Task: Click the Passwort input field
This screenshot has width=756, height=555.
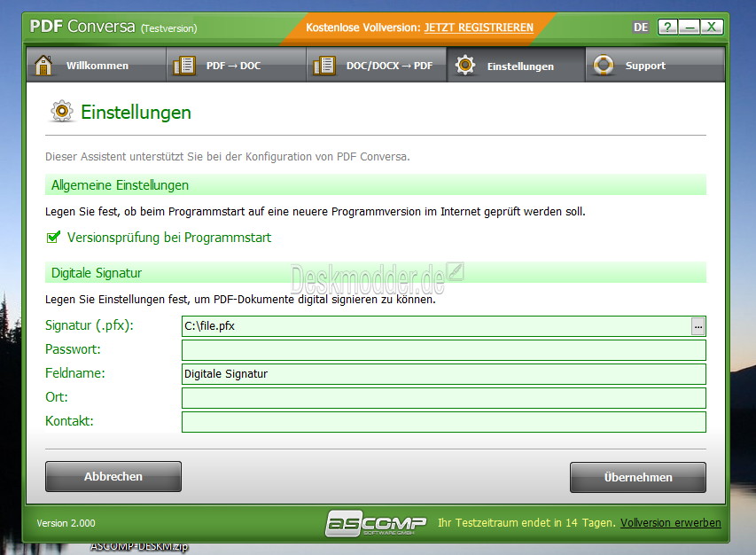Action: [443, 350]
